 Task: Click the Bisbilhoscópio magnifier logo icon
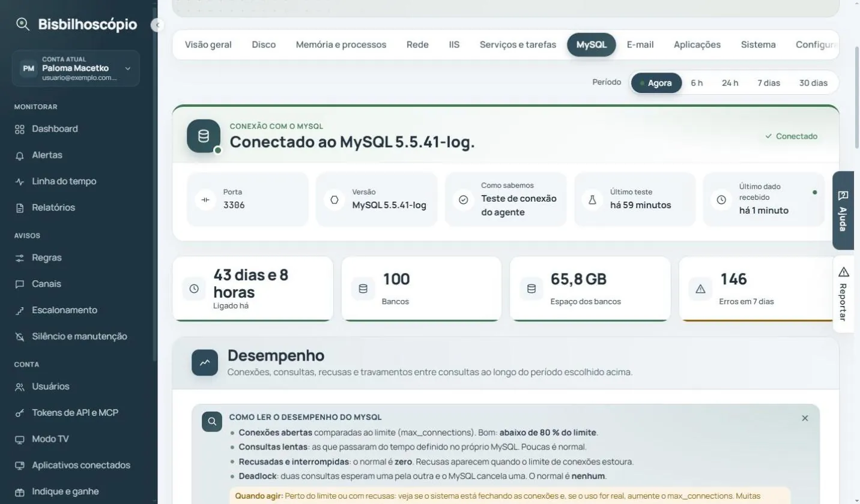[x=23, y=24]
